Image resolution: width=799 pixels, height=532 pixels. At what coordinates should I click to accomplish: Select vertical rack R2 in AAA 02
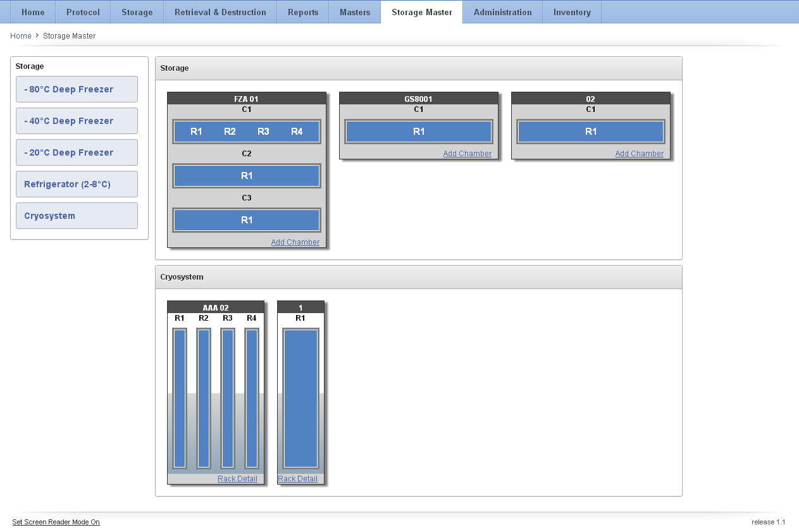click(203, 399)
